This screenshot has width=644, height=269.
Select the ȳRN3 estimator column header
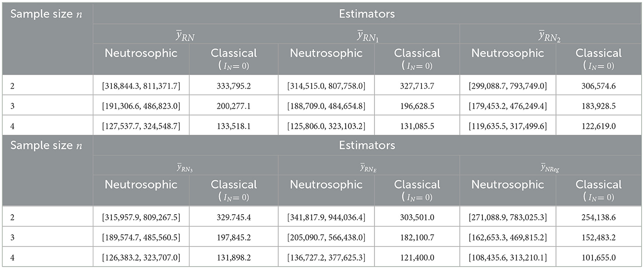coord(185,167)
